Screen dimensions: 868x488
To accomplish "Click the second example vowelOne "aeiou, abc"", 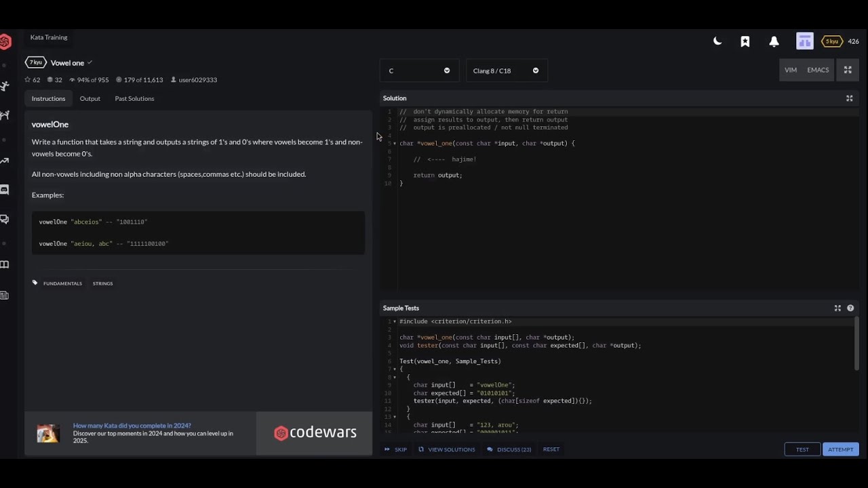I will [x=104, y=243].
